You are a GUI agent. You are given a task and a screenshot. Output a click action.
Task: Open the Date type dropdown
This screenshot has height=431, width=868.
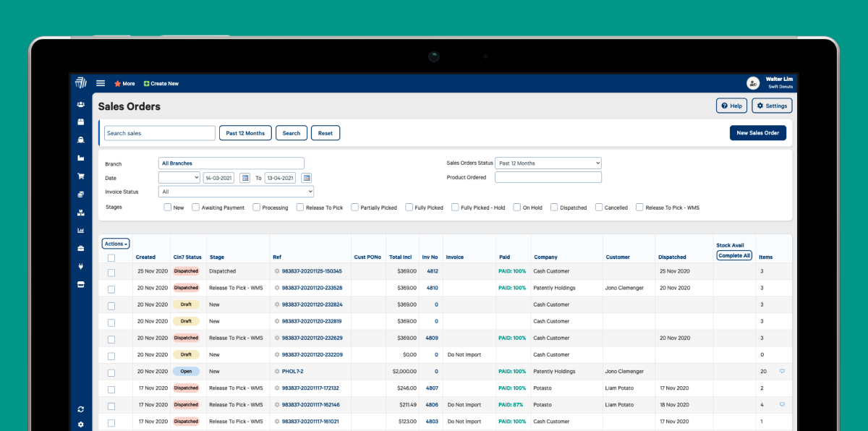pos(179,177)
